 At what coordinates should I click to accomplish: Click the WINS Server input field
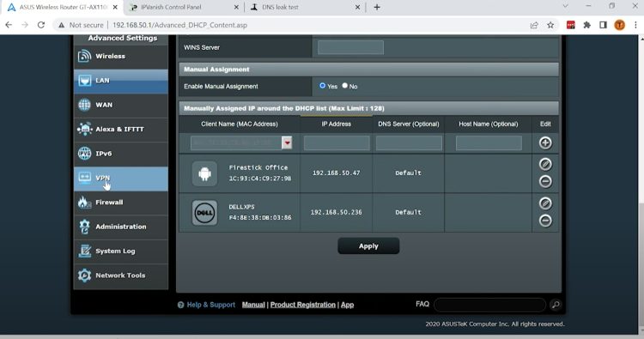click(x=350, y=47)
